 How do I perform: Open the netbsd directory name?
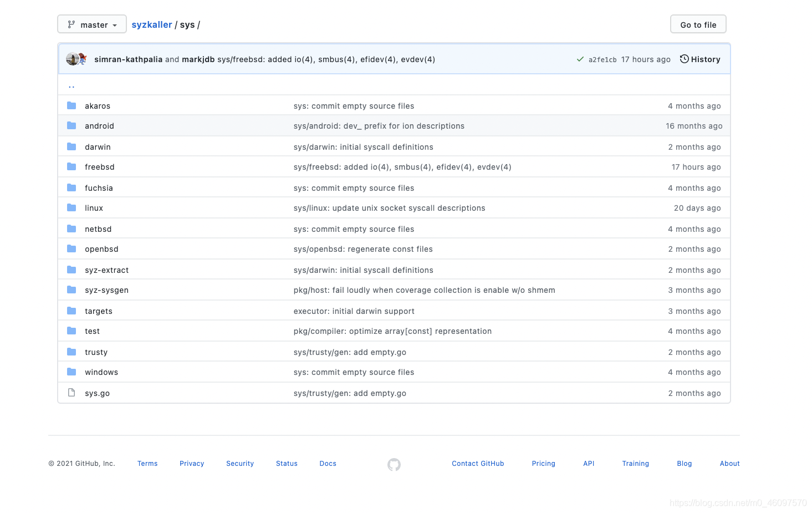[98, 229]
